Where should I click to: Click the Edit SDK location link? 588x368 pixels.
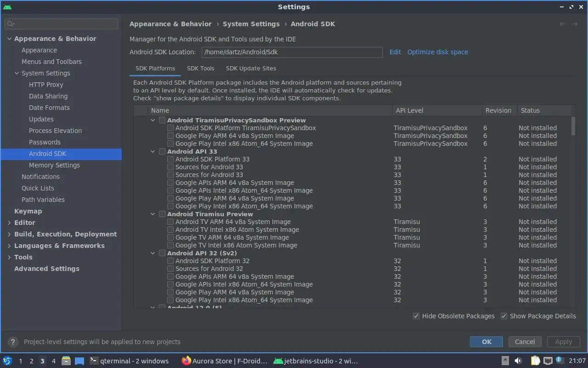click(x=395, y=52)
